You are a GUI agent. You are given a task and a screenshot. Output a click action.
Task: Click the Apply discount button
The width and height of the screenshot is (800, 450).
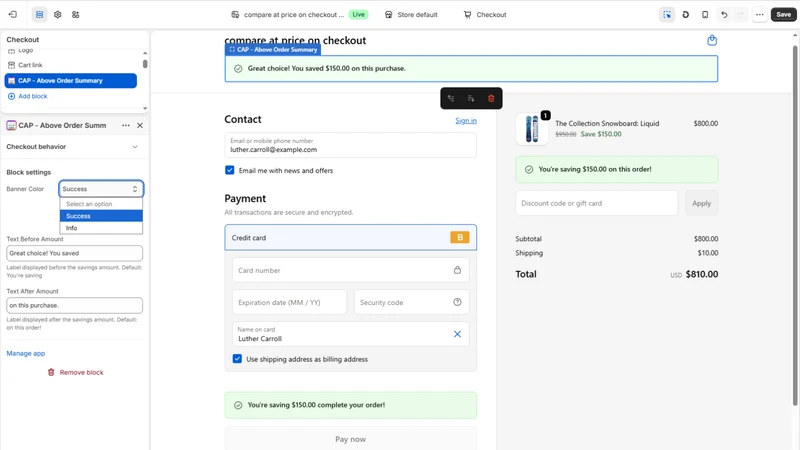point(702,203)
